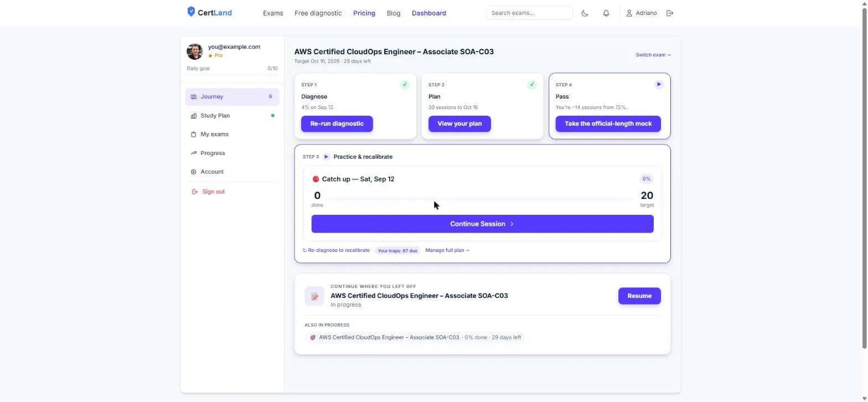Click the green status dot on Study Plan
The image size is (868, 402).
tap(272, 116)
